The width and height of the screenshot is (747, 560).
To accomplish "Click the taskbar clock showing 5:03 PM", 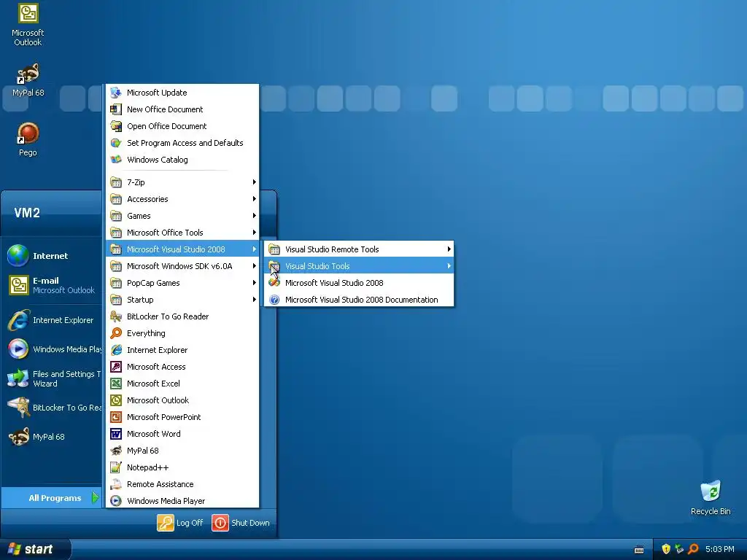I will [720, 549].
